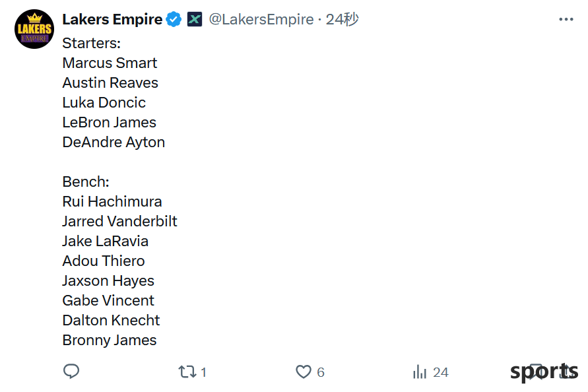
Task: Click the retweet count of 1
Action: click(203, 372)
